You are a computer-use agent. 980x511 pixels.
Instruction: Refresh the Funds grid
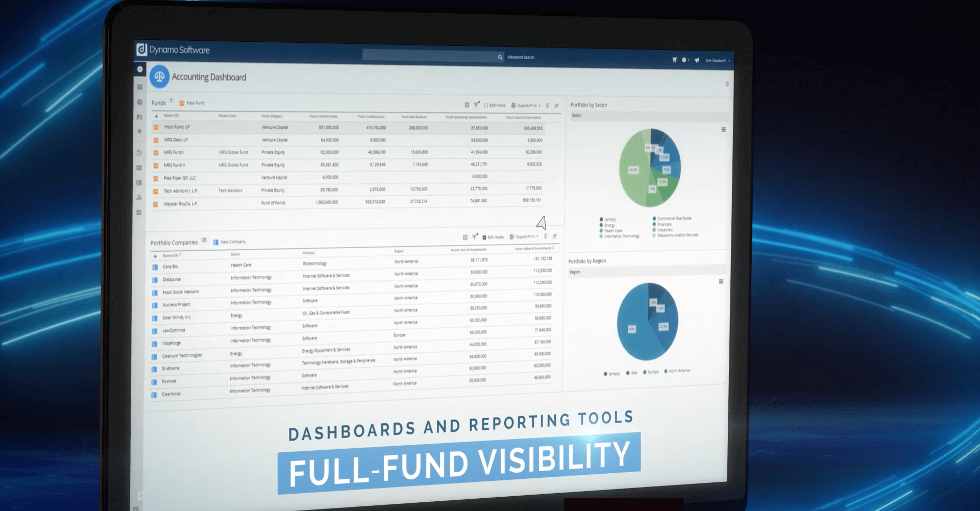point(547,106)
